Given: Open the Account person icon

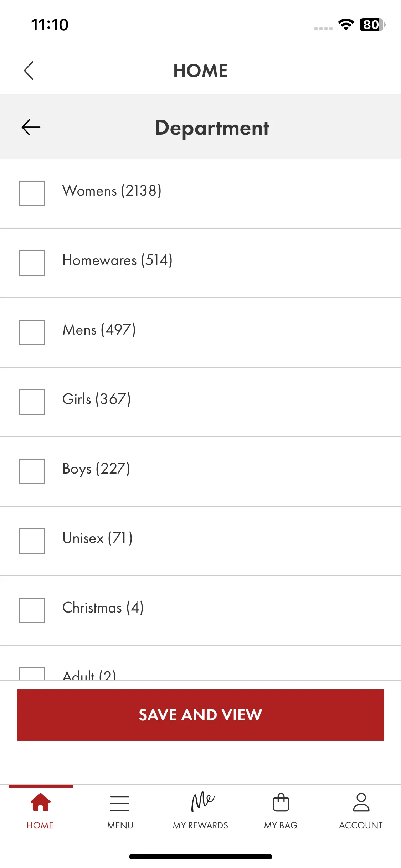Looking at the screenshot, I should pyautogui.click(x=361, y=802).
